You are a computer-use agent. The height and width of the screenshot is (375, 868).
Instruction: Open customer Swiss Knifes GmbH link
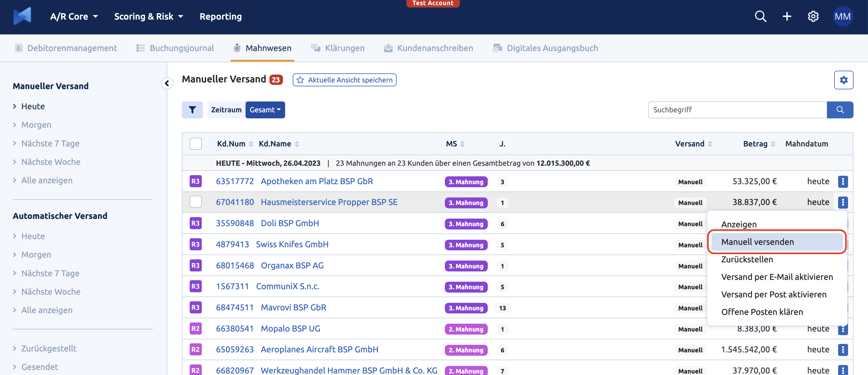(x=292, y=245)
